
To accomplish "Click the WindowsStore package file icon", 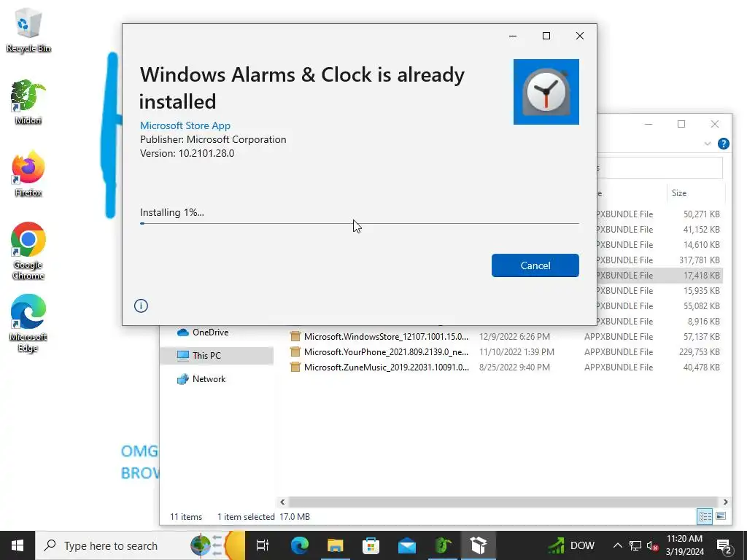I will [295, 337].
